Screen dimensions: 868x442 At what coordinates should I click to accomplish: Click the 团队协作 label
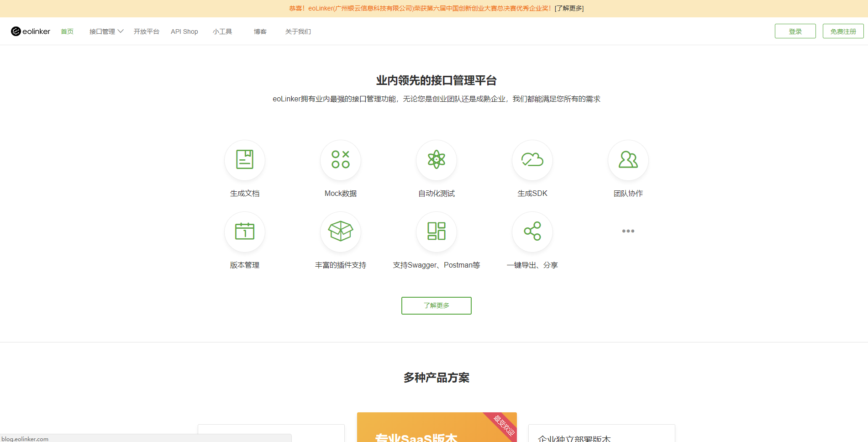(x=628, y=194)
